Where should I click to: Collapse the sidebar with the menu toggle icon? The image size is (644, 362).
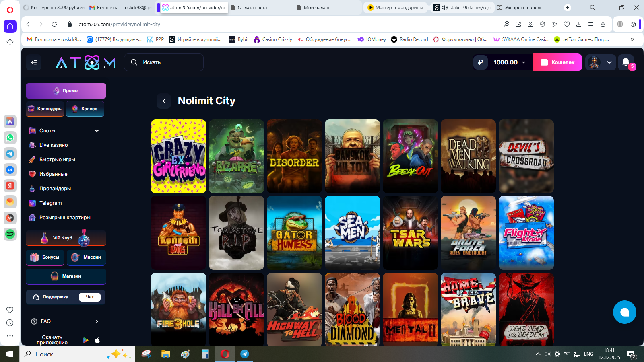pos(34,62)
